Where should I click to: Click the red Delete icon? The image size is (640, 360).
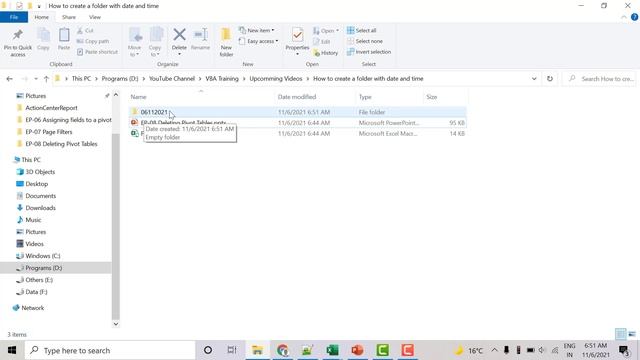click(179, 35)
